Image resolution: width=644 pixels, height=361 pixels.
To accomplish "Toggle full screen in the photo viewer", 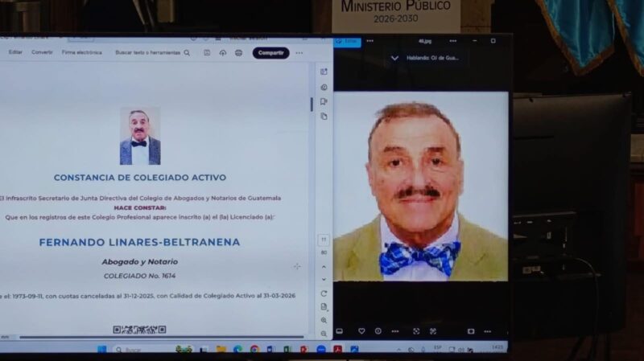I will pyautogui.click(x=416, y=330).
